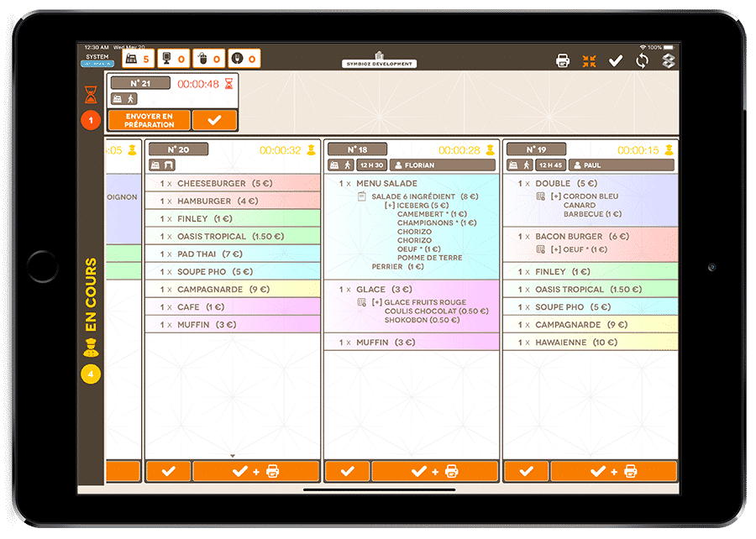756x539 pixels.
Task: Switch to EN COURS sidebar tab
Action: (91, 294)
